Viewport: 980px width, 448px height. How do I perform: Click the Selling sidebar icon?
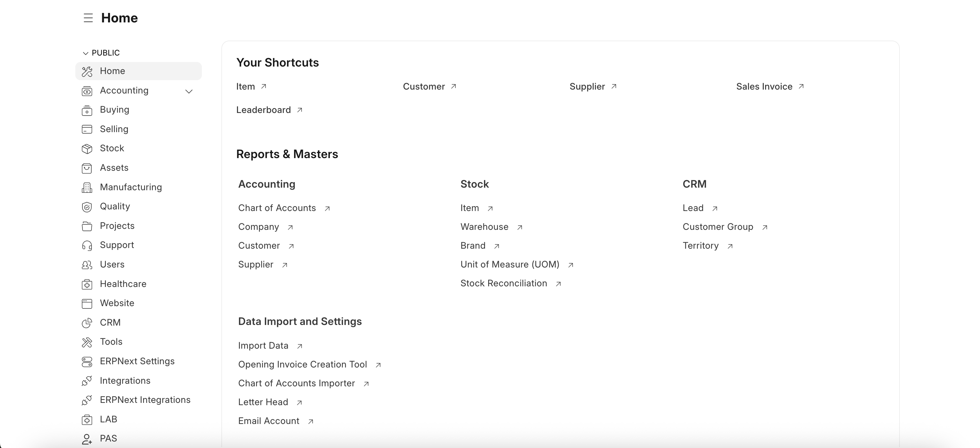[87, 129]
